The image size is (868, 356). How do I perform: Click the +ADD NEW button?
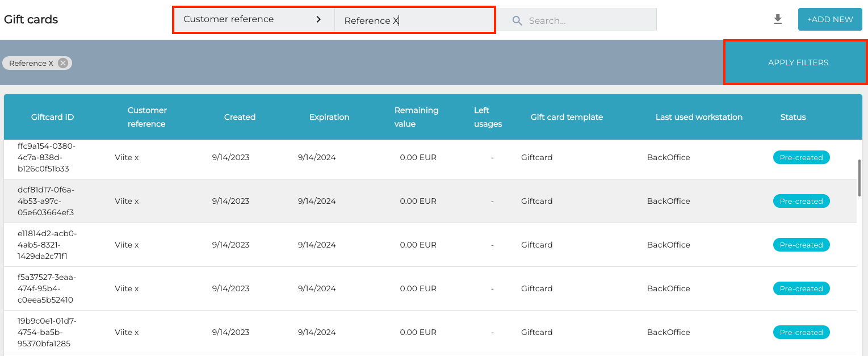[x=830, y=19]
